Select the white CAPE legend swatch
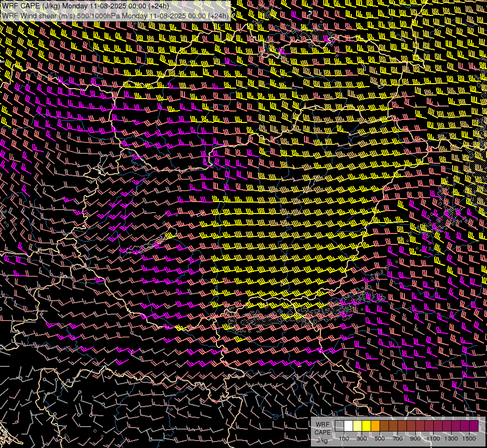This screenshot has width=487, height=448. (x=349, y=426)
